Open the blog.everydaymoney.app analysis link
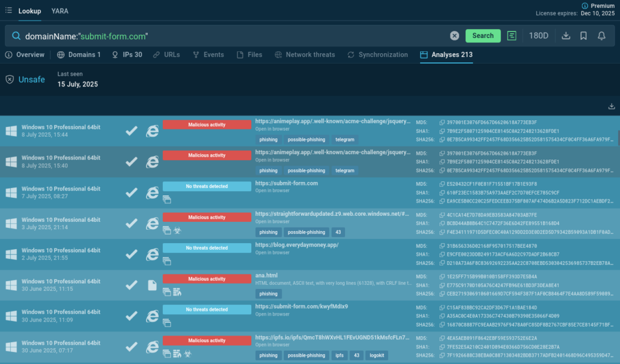Viewport: 620px width, 364px height. pos(297,245)
